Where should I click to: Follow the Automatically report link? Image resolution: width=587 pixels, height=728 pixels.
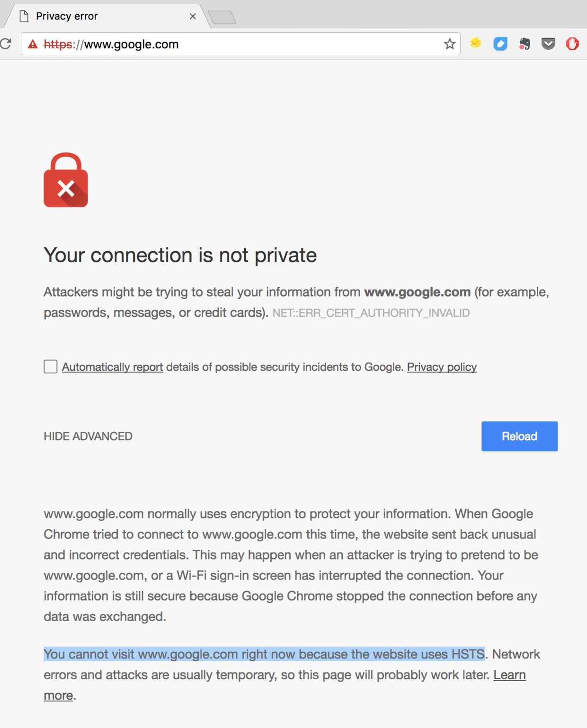coord(112,367)
